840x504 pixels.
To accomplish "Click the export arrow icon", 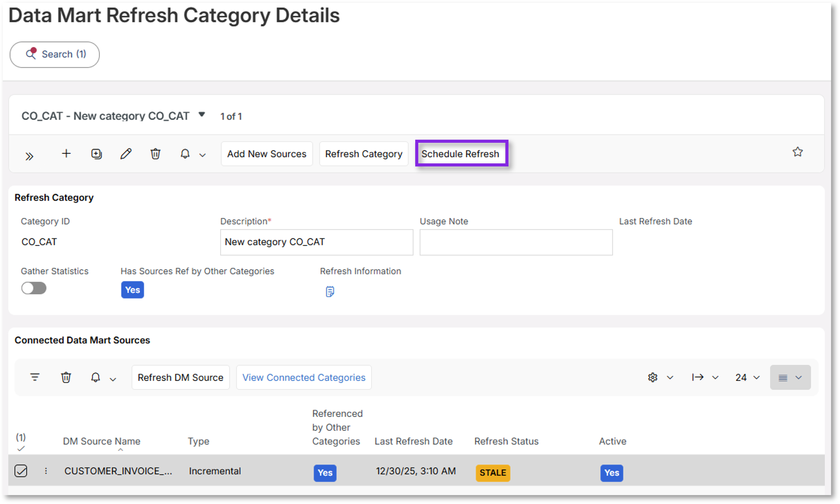I will (x=698, y=377).
